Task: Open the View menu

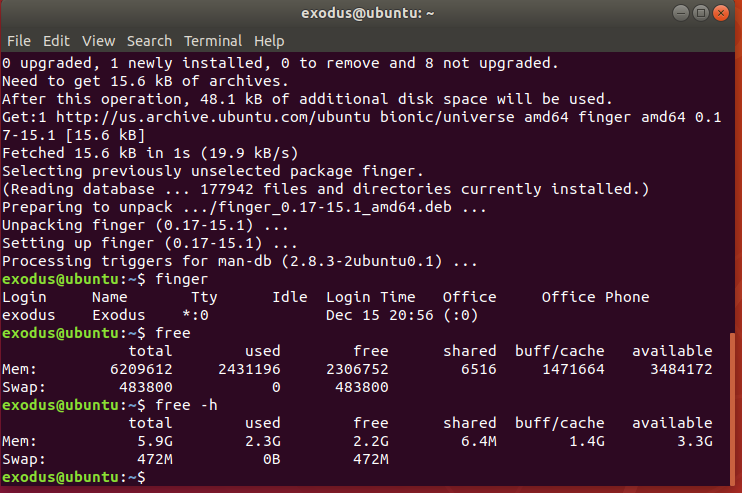Action: coord(98,41)
